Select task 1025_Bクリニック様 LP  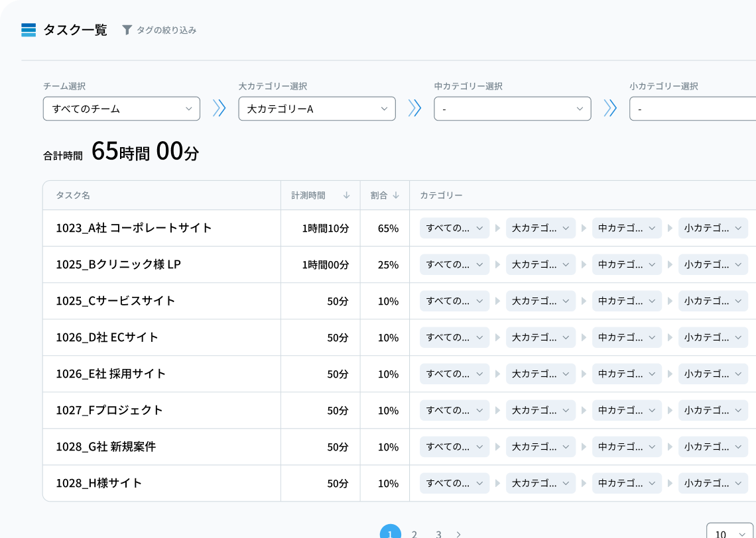(117, 264)
